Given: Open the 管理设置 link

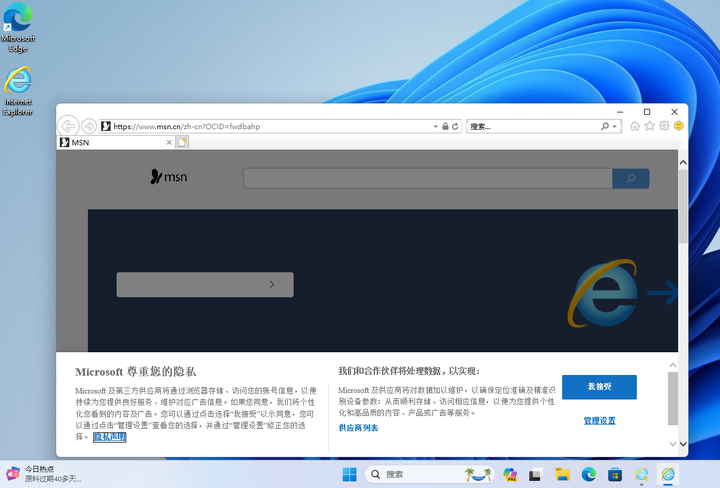Looking at the screenshot, I should tap(599, 421).
